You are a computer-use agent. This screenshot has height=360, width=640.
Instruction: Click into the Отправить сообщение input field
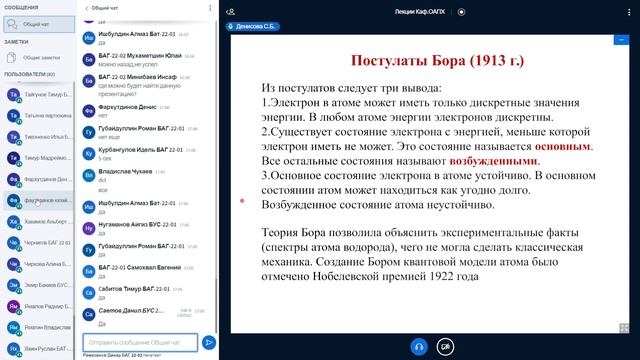(140, 342)
